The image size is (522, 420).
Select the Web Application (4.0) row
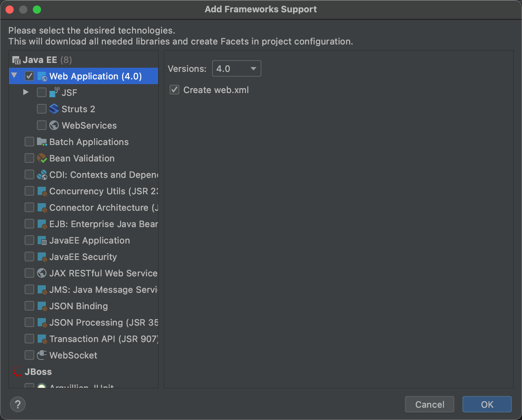click(83, 76)
